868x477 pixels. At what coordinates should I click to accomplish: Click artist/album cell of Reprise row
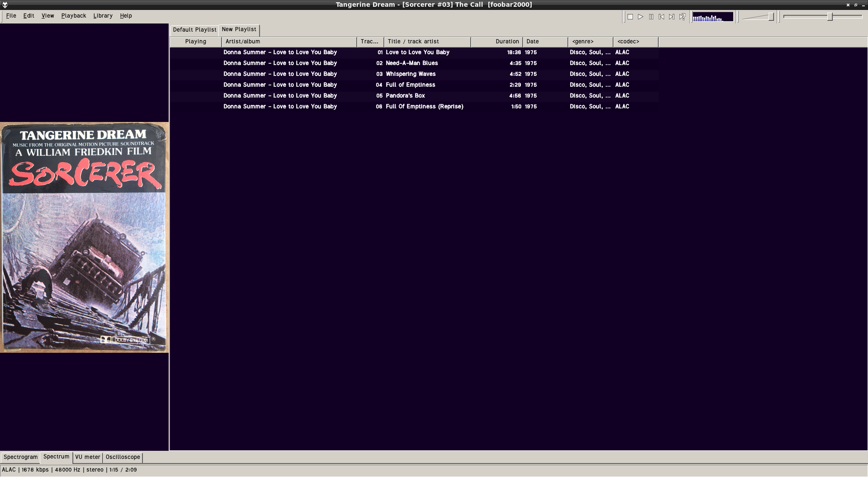pos(280,107)
